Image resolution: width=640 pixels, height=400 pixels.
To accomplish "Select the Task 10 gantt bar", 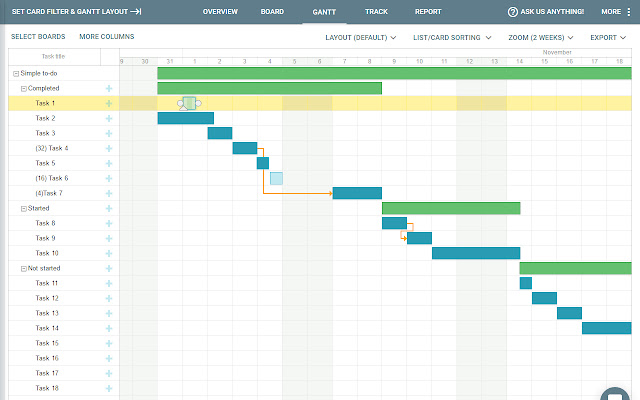I will click(x=476, y=253).
